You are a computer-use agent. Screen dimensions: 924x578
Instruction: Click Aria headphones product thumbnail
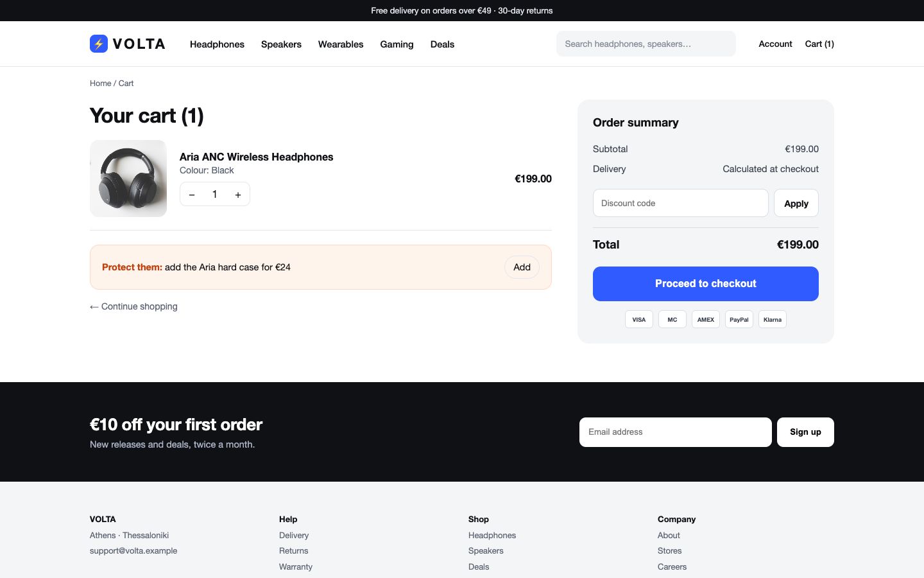pyautogui.click(x=128, y=179)
